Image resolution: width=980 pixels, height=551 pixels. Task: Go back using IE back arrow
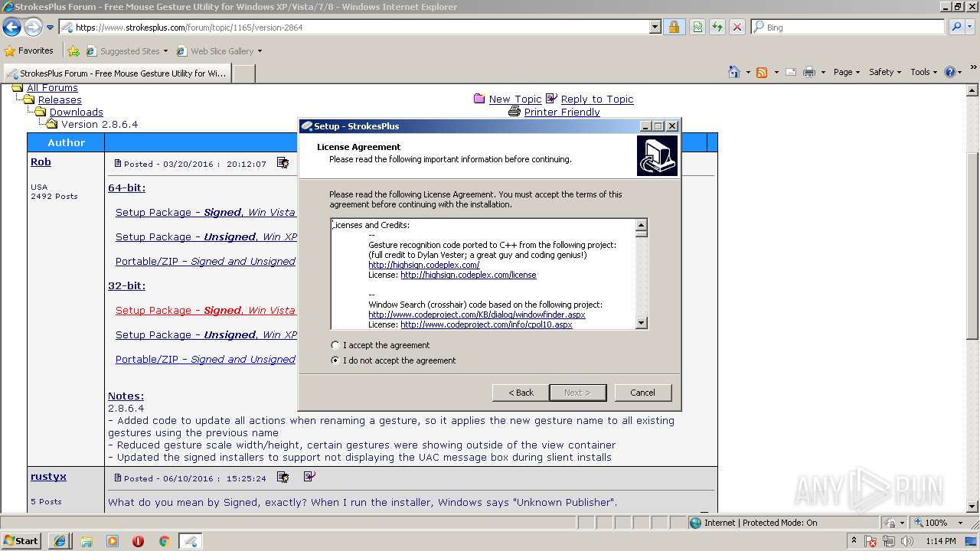(x=11, y=28)
